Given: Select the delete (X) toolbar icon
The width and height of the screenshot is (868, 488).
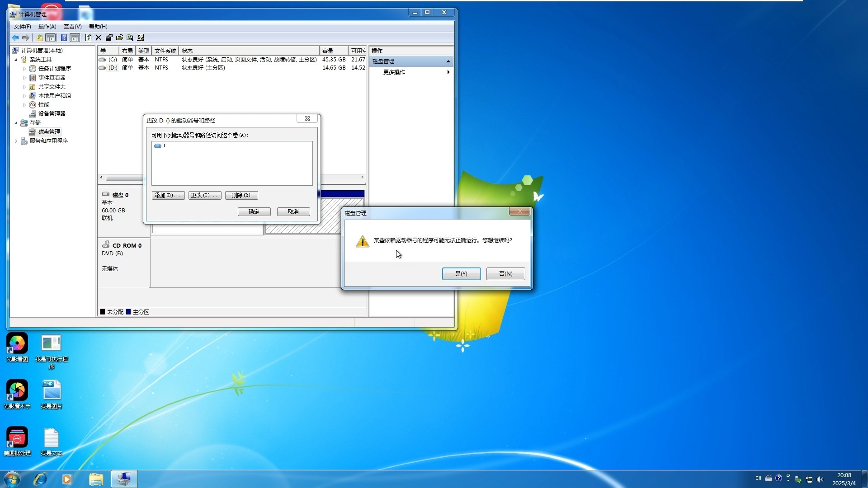Looking at the screenshot, I should (x=99, y=38).
